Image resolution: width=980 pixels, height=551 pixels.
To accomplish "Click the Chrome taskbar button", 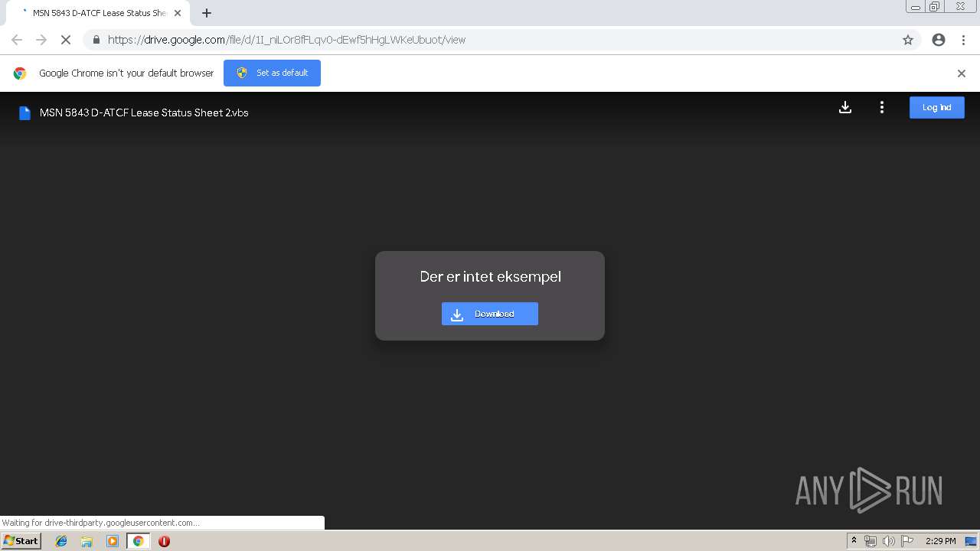I will (138, 541).
